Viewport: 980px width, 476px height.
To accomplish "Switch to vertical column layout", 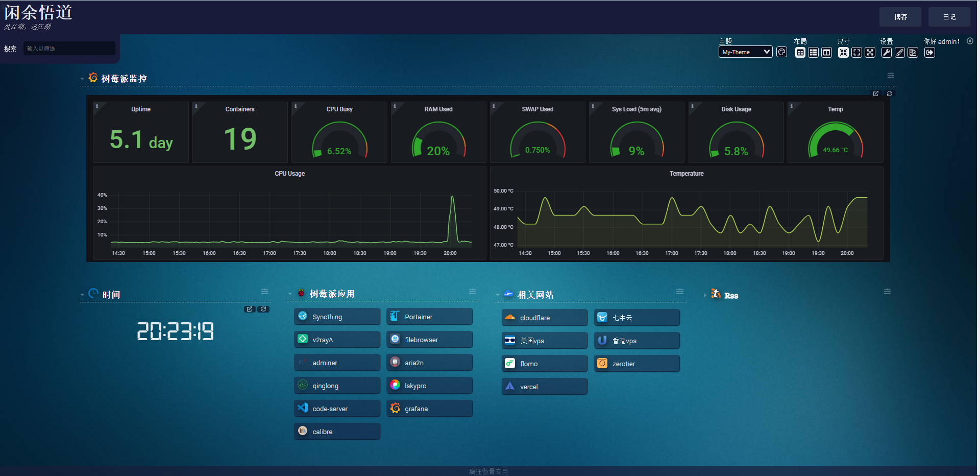I will pos(827,53).
